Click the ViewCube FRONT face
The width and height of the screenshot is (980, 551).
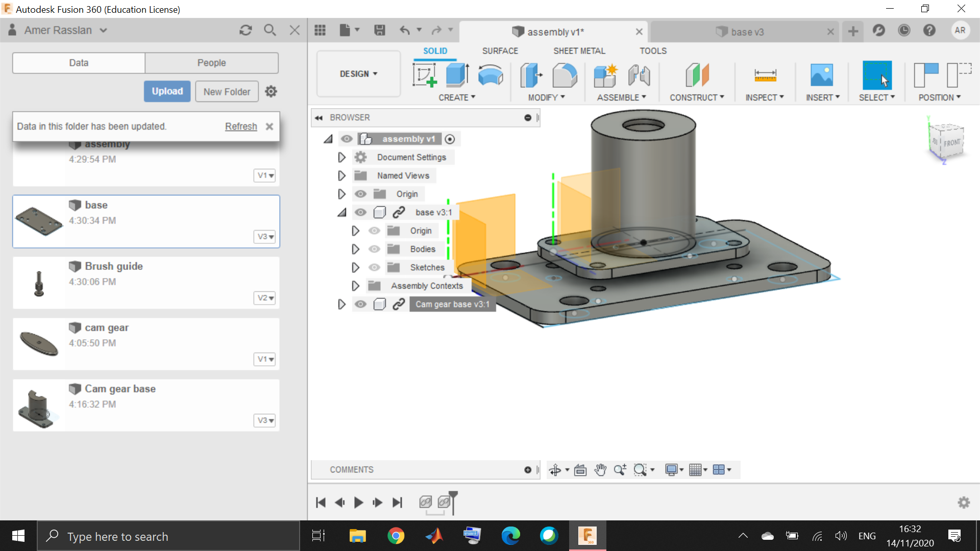(x=951, y=143)
